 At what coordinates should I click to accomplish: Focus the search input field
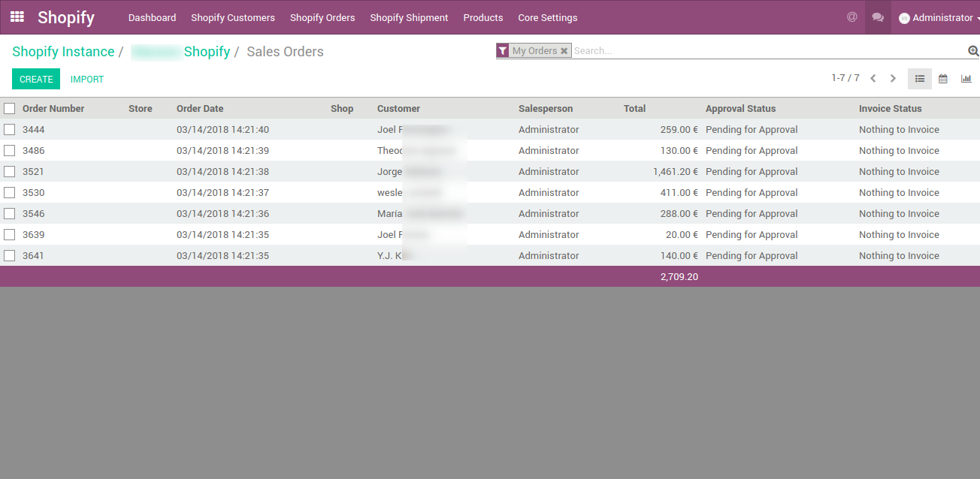(x=770, y=51)
